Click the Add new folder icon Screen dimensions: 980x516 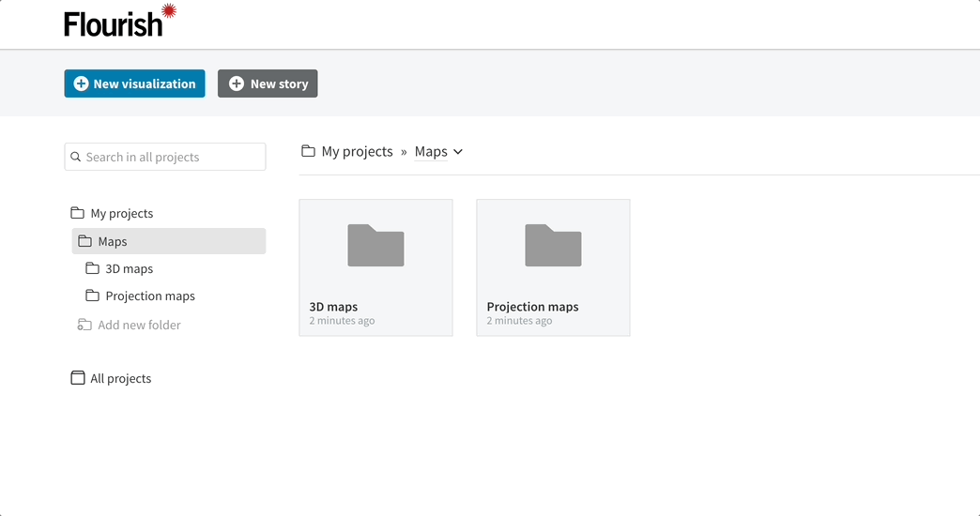84,325
